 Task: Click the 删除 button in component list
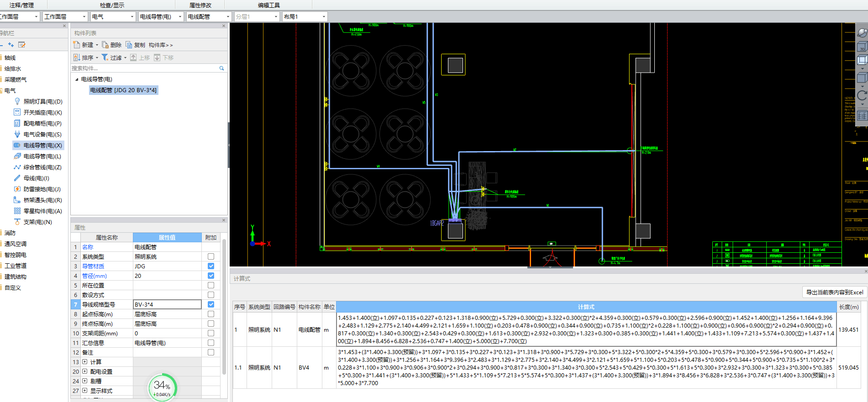(112, 45)
